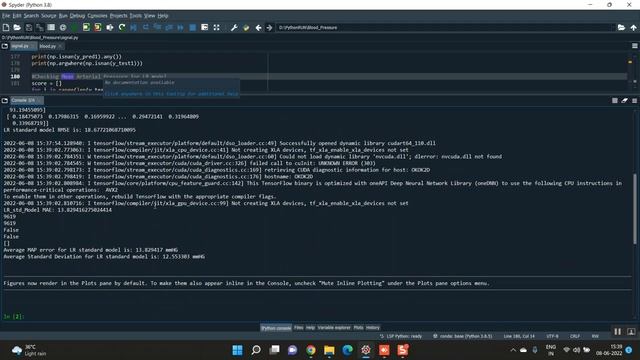Open the Projects menu

[118, 16]
